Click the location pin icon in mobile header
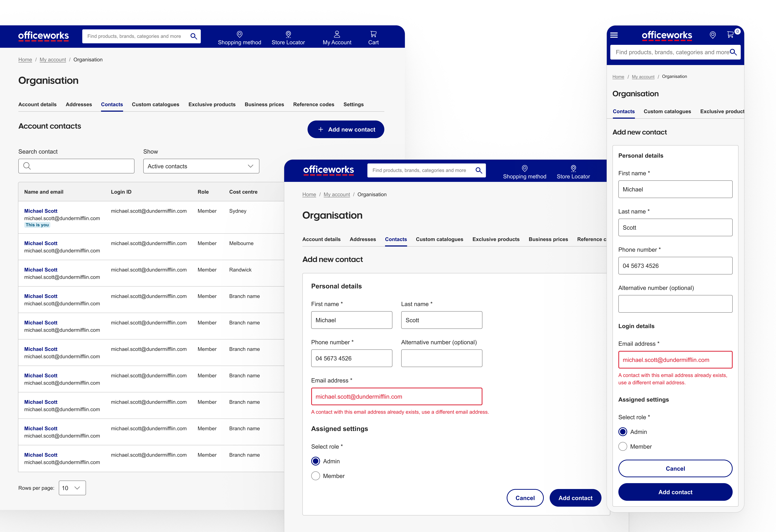This screenshot has height=532, width=776. point(713,35)
